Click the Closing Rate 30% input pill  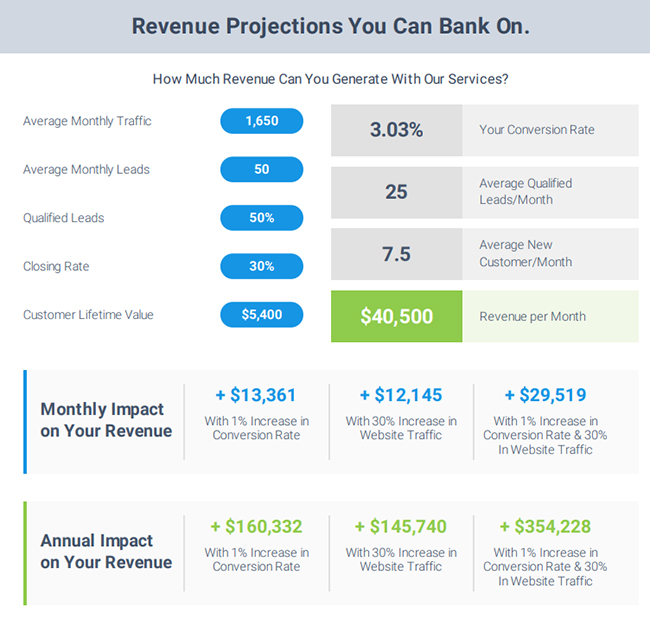(262, 266)
